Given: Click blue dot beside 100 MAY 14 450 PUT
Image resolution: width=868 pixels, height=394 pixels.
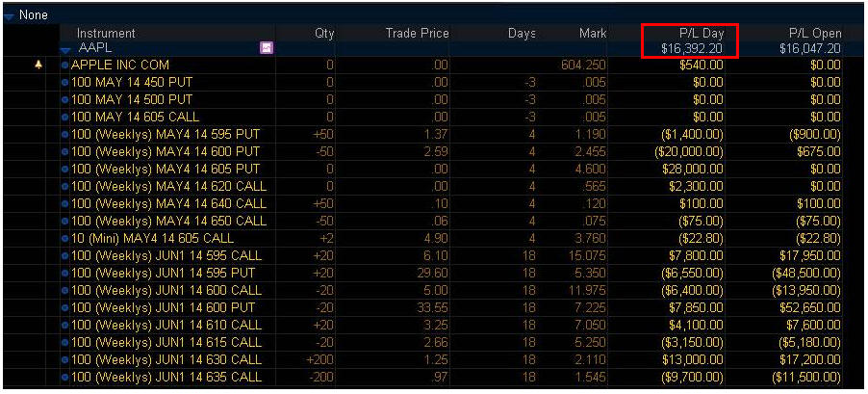Looking at the screenshot, I should 65,82.
